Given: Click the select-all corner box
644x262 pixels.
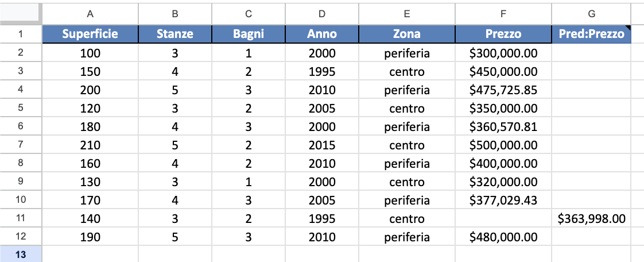Looking at the screenshot, I should pyautogui.click(x=21, y=14).
